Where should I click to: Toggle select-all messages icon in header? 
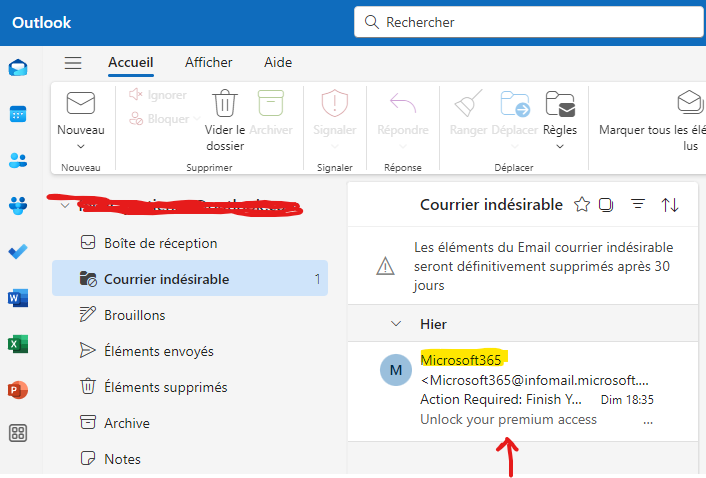606,205
